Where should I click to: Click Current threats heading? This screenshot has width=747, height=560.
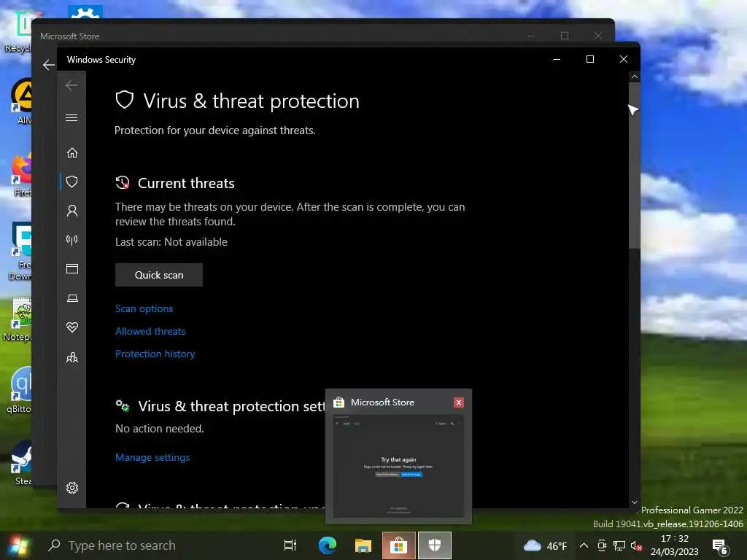tap(186, 183)
